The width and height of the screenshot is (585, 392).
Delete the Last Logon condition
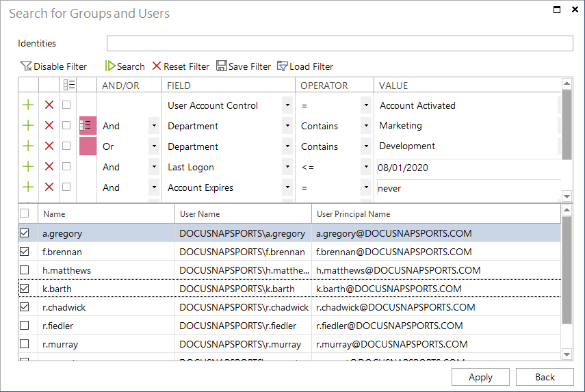click(49, 167)
